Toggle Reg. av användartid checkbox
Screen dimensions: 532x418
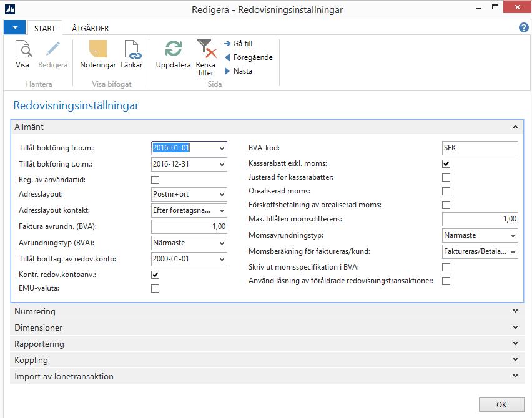point(155,180)
